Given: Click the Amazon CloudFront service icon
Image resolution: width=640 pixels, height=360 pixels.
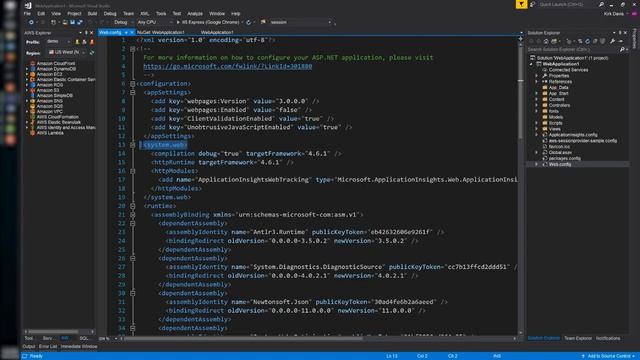Looking at the screenshot, I should [32, 64].
